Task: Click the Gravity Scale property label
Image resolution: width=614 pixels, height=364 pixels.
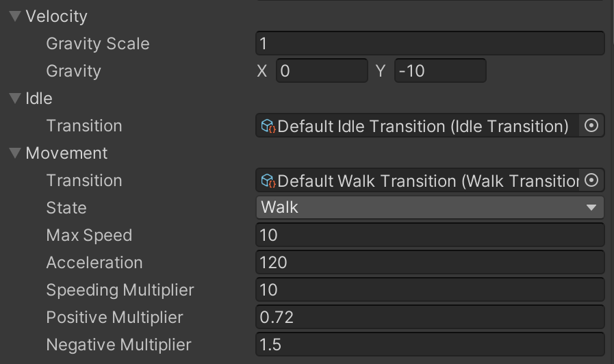Action: [x=98, y=43]
